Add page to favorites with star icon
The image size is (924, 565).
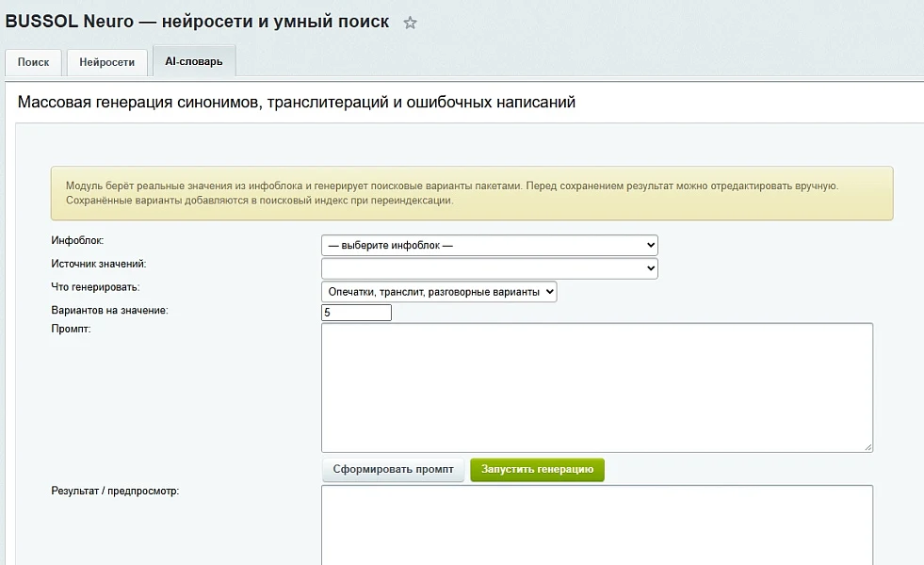(x=410, y=23)
